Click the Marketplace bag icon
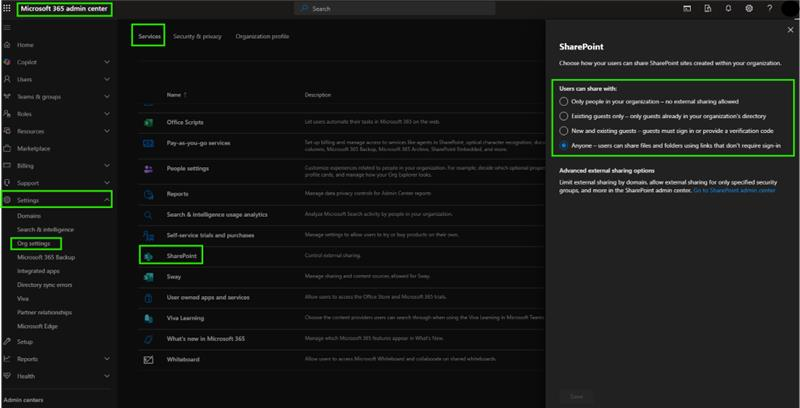 (x=7, y=148)
